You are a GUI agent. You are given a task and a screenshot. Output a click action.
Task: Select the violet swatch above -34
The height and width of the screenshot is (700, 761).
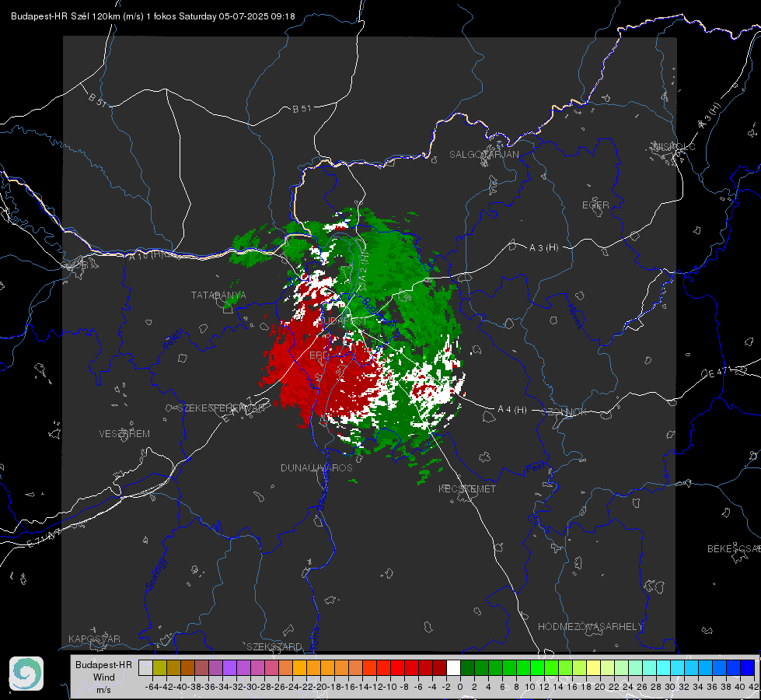(229, 667)
